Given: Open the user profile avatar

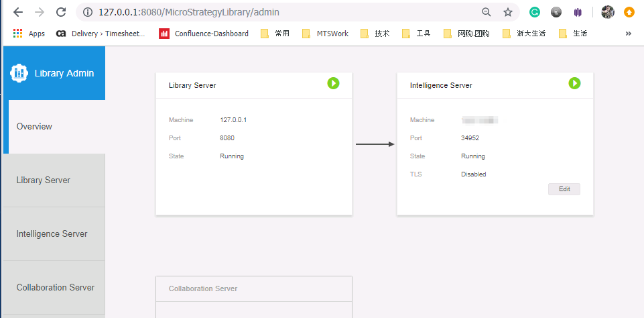Looking at the screenshot, I should 607,12.
